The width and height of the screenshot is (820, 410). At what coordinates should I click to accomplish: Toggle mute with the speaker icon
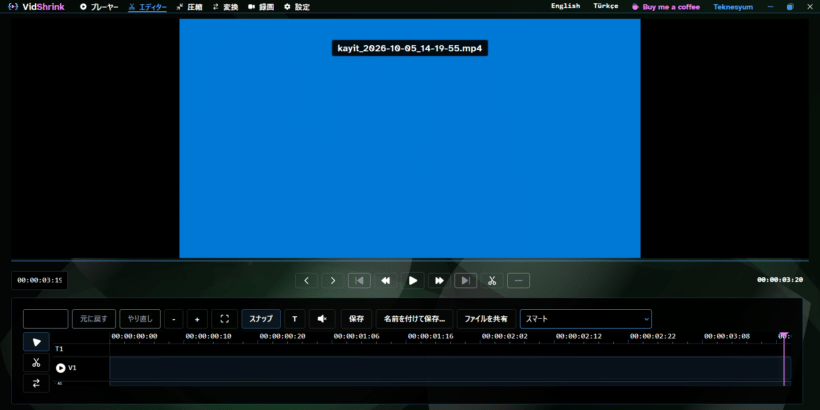322,319
